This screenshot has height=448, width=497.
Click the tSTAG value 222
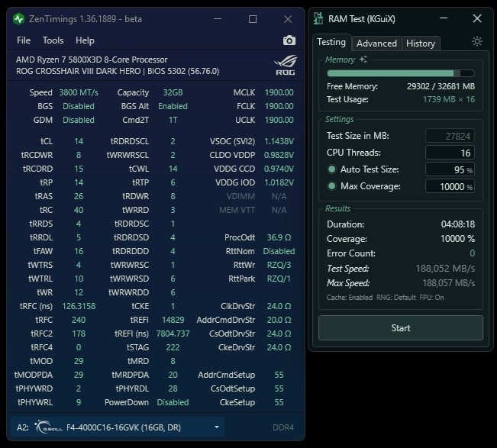tap(173, 347)
